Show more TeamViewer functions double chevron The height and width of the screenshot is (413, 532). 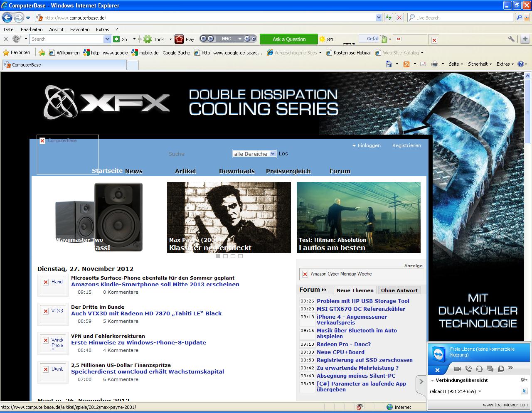[x=511, y=368]
